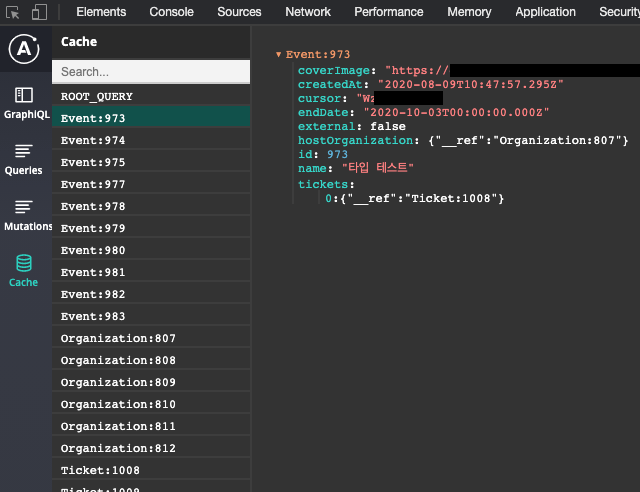Select Organization:812 cache entry

[151, 449]
